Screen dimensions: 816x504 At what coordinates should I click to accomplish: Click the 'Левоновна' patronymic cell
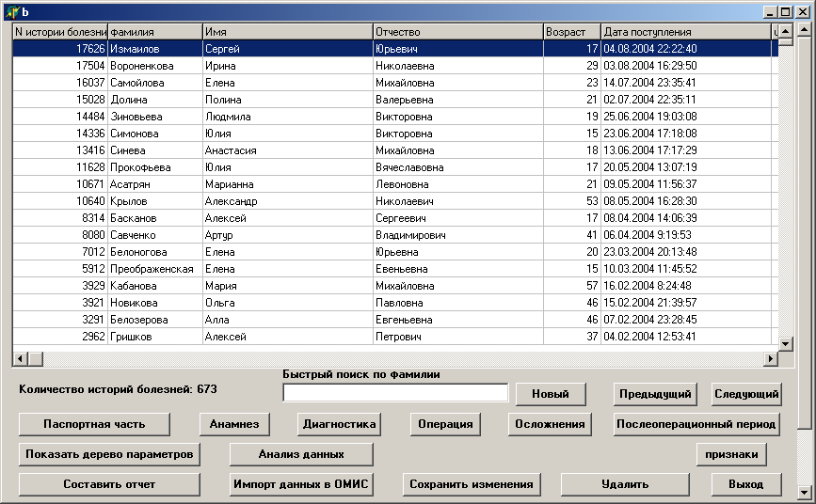coord(458,184)
